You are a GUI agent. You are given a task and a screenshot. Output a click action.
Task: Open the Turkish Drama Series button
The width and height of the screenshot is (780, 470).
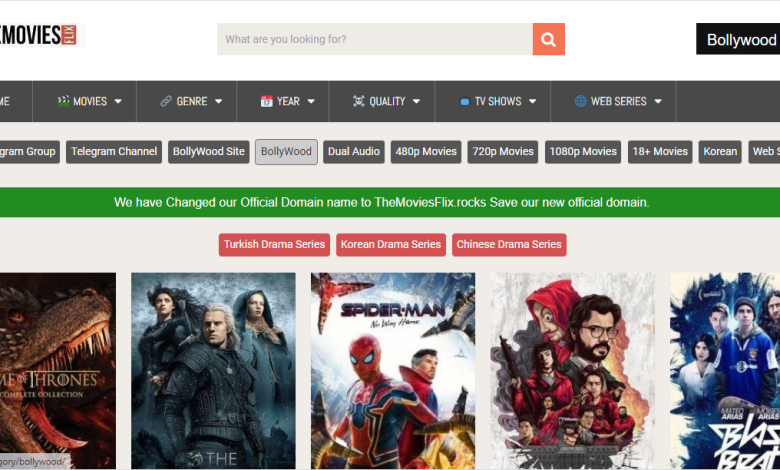pos(274,245)
